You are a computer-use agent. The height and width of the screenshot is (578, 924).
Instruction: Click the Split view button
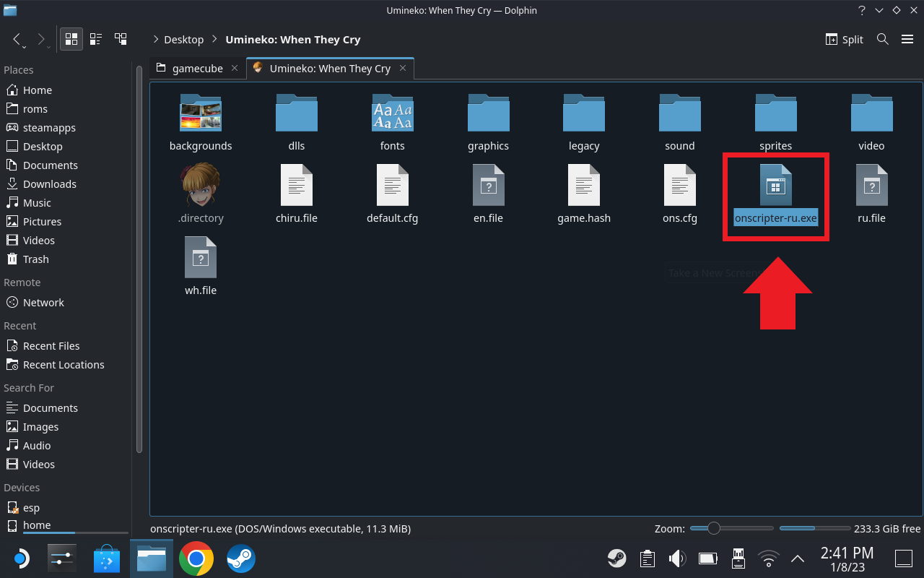[x=844, y=40]
